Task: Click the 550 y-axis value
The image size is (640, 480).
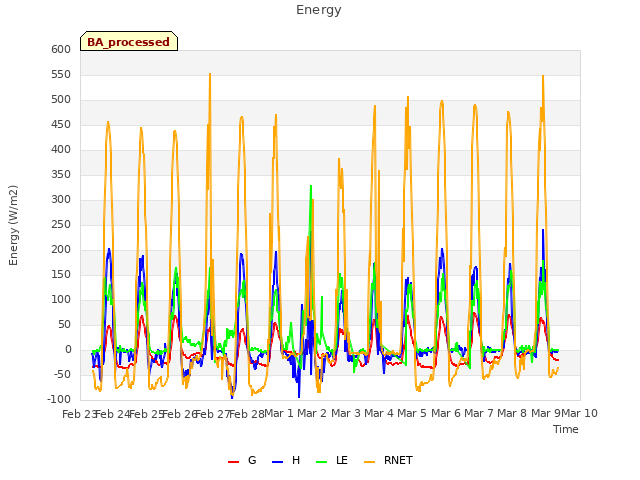Action: (61, 74)
